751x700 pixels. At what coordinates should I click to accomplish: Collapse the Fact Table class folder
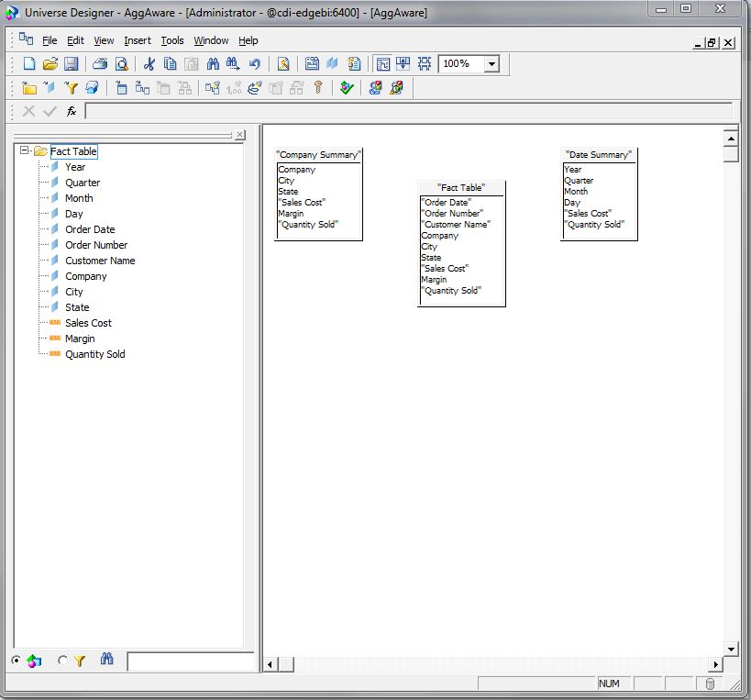point(24,151)
